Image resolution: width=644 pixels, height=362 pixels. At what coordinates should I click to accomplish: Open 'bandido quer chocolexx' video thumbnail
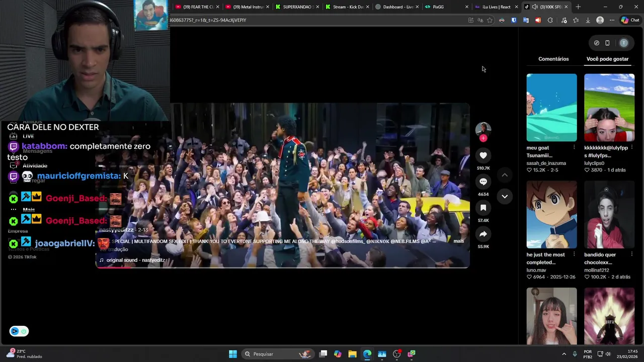pos(609,215)
